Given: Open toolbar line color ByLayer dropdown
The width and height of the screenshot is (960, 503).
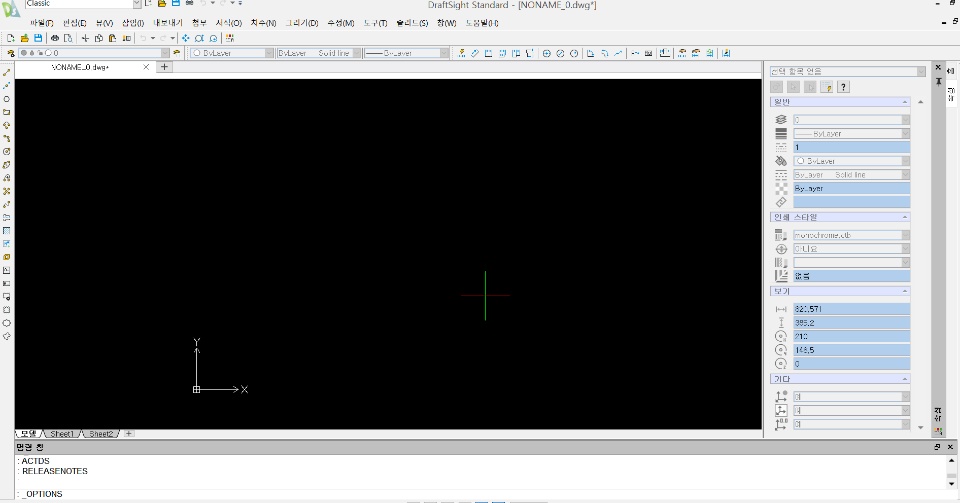Looking at the screenshot, I should (269, 53).
